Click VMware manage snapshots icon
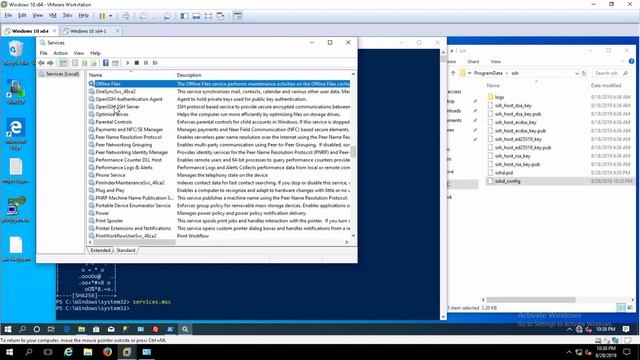The height and width of the screenshot is (360, 640). coord(167,16)
